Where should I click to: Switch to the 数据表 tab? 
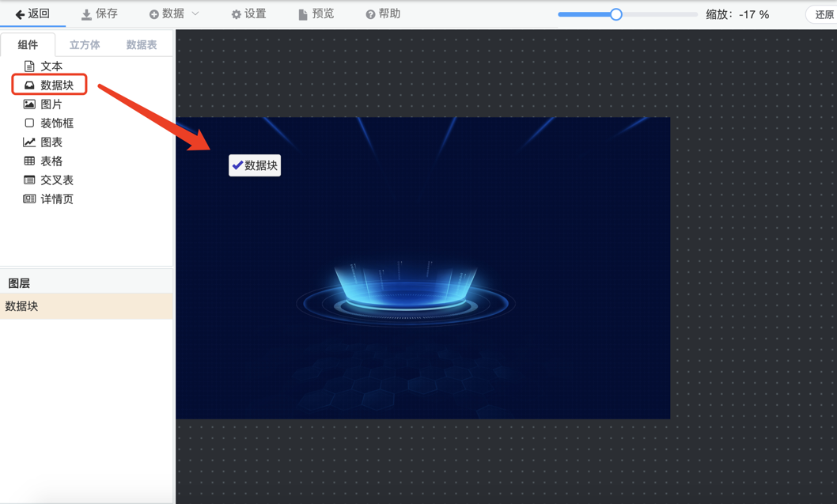tap(142, 45)
